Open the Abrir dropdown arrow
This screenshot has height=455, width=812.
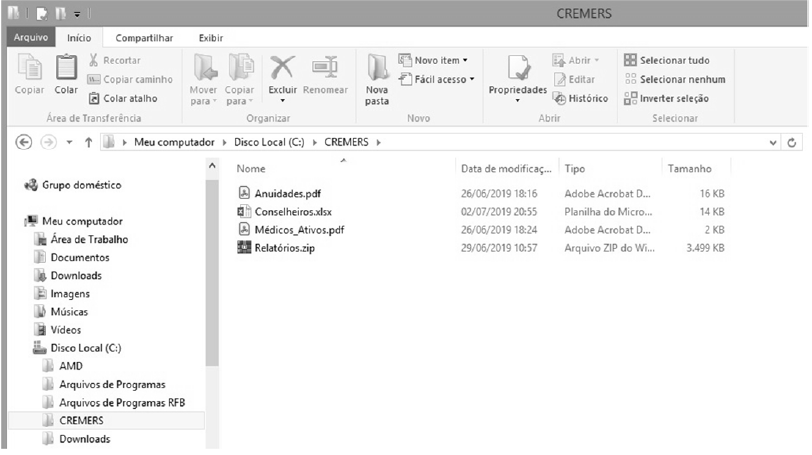coord(597,61)
